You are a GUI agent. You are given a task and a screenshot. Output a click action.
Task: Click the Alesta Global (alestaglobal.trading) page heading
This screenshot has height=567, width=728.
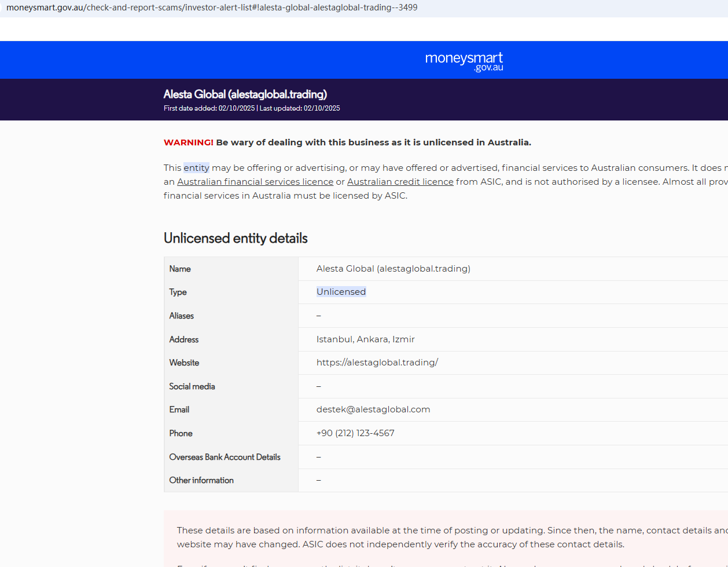245,94
